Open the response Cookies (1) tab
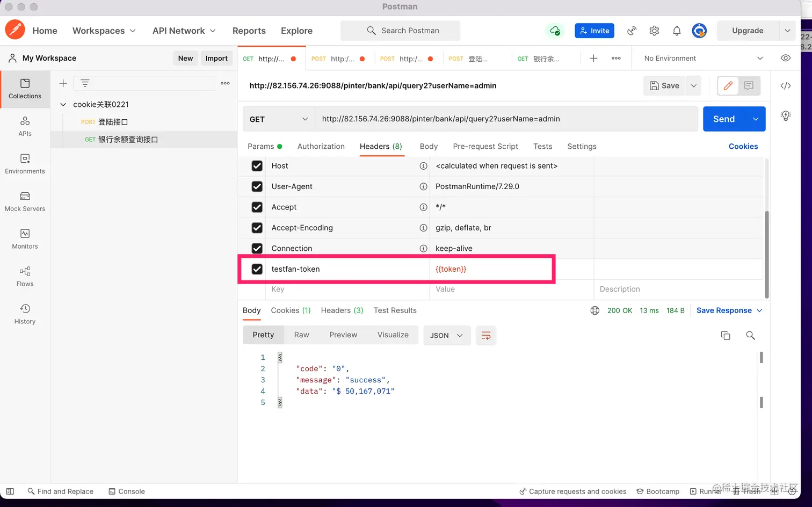The image size is (812, 507). pyautogui.click(x=291, y=310)
